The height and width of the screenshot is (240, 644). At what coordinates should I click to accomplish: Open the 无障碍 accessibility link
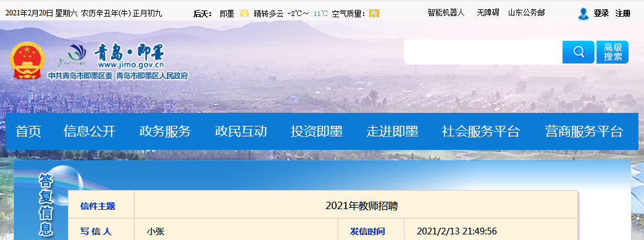coord(488,13)
